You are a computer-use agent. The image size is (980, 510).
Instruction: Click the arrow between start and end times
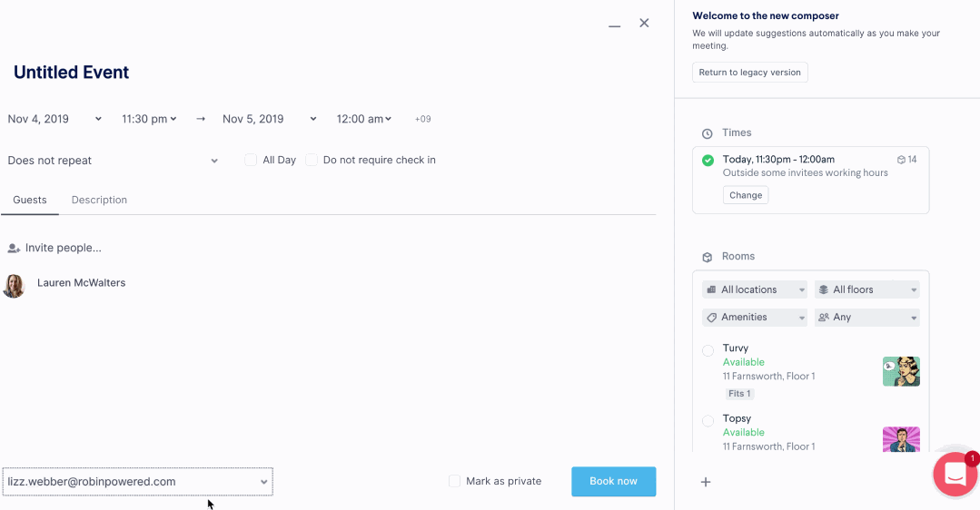point(200,119)
